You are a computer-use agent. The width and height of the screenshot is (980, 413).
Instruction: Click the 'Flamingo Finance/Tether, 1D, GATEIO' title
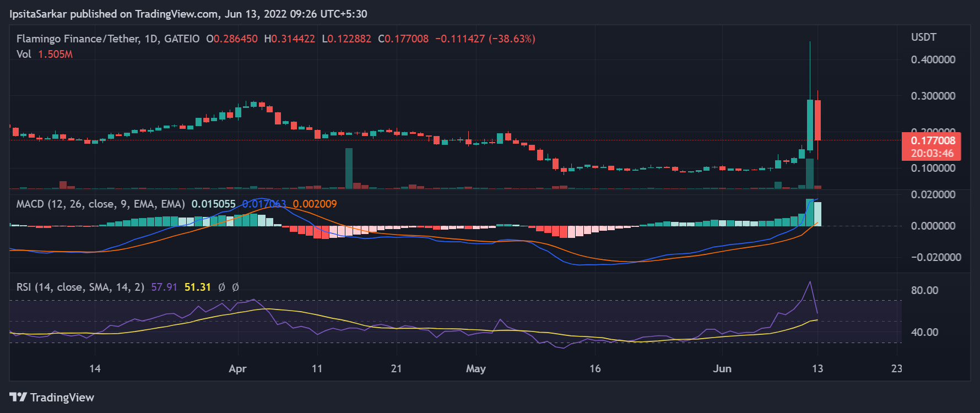108,39
